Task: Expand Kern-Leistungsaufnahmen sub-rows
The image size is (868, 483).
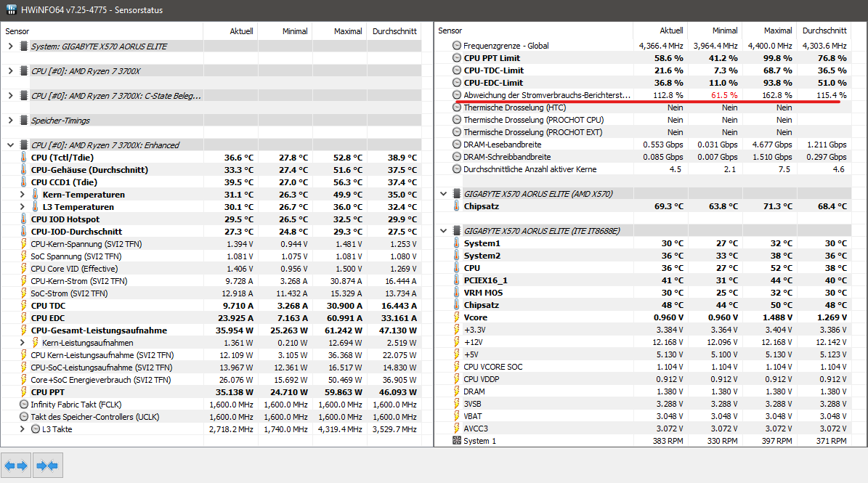Action: tap(22, 343)
